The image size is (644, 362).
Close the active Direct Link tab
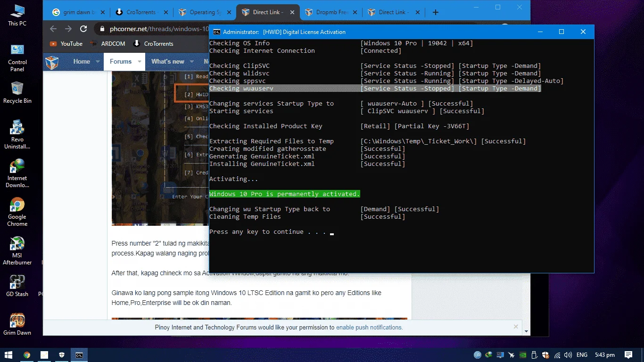click(292, 12)
